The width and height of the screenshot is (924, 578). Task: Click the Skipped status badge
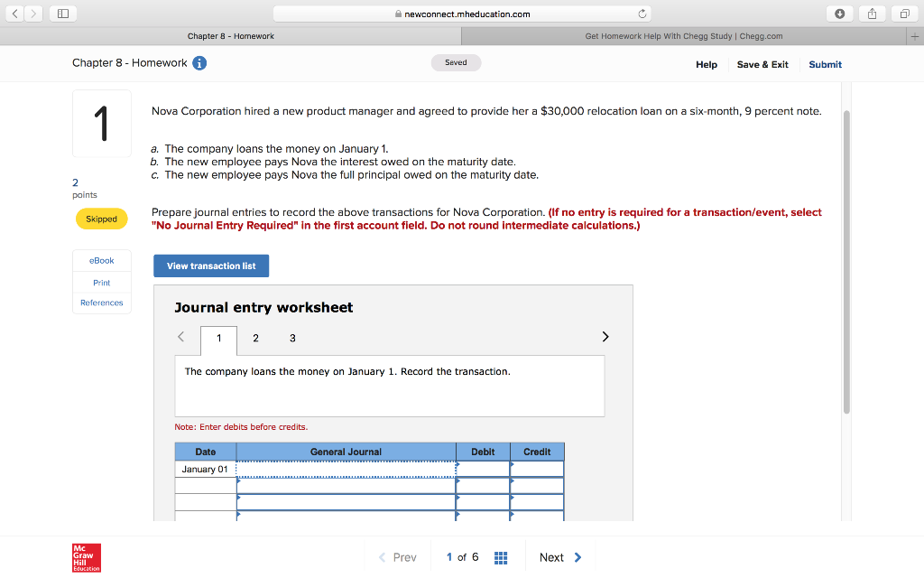click(x=101, y=219)
